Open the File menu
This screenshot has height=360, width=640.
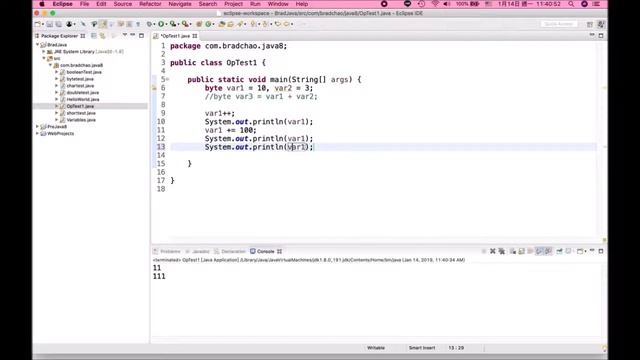(84, 4)
